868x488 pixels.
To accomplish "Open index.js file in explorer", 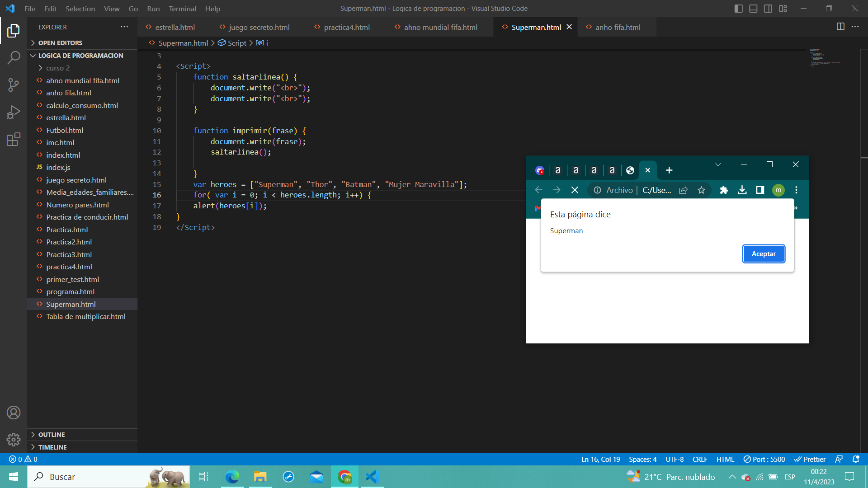I will click(x=58, y=168).
